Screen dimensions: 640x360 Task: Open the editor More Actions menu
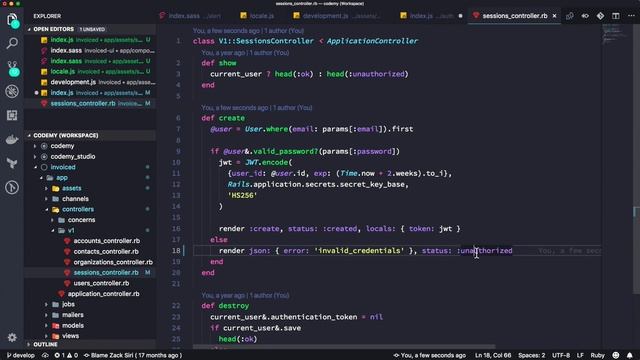(x=631, y=16)
